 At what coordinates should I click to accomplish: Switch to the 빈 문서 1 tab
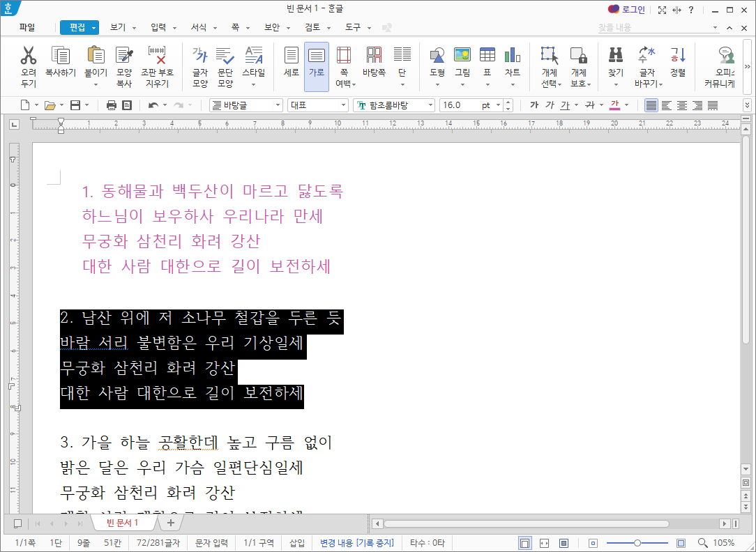coord(123,523)
